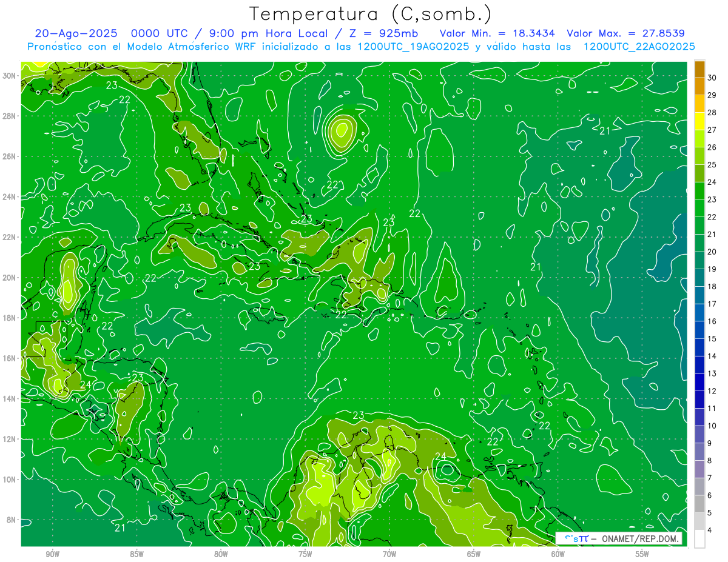Select valid-until time "1200UTC_22AGO2025"
Screen dimensions: 728x562
pyautogui.click(x=639, y=47)
